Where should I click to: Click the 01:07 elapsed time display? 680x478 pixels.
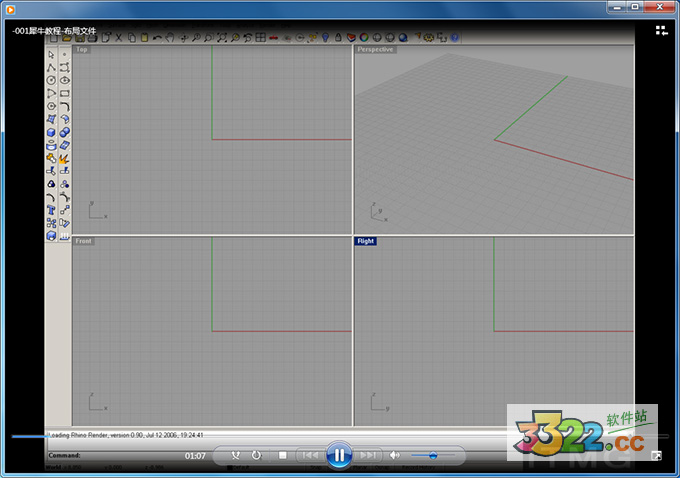tap(195, 456)
